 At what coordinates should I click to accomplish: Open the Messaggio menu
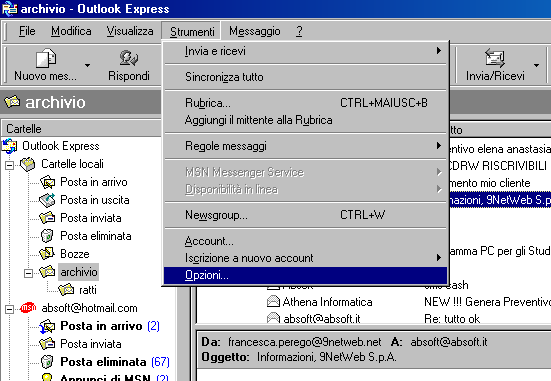click(x=255, y=31)
